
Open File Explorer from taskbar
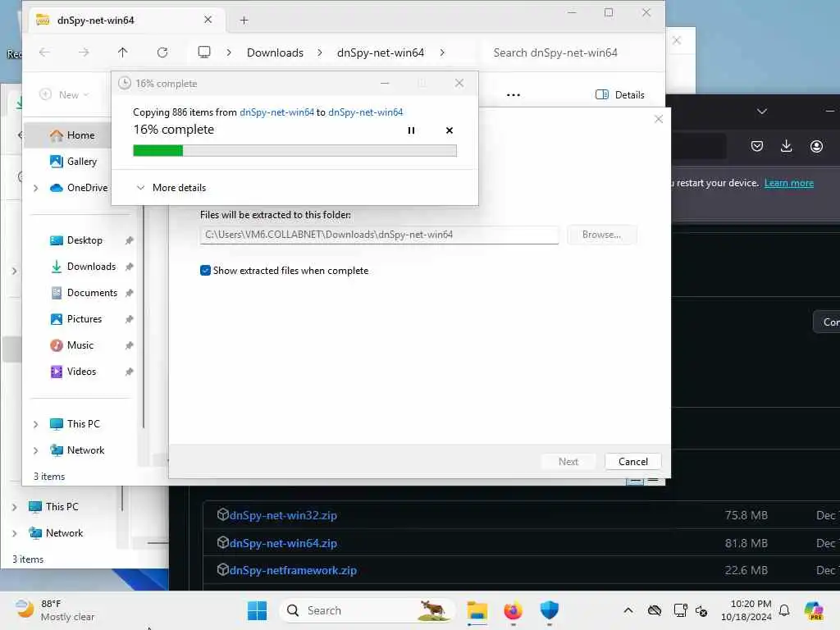click(x=477, y=610)
